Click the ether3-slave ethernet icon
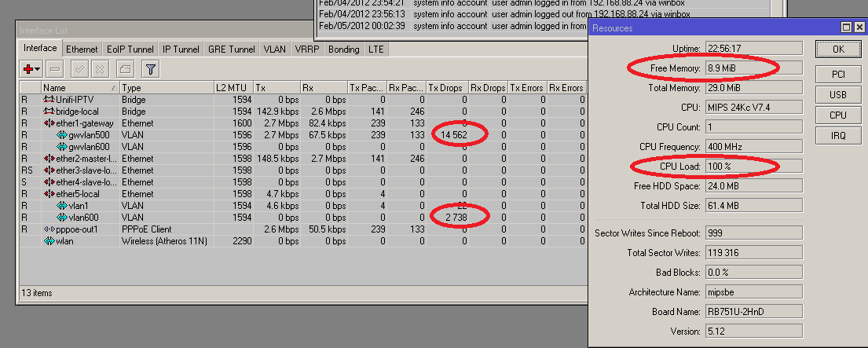This screenshot has width=868, height=348. 49,170
